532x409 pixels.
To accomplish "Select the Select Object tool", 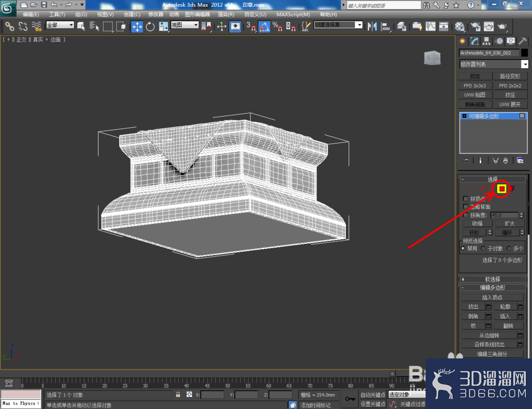I will pos(81,26).
